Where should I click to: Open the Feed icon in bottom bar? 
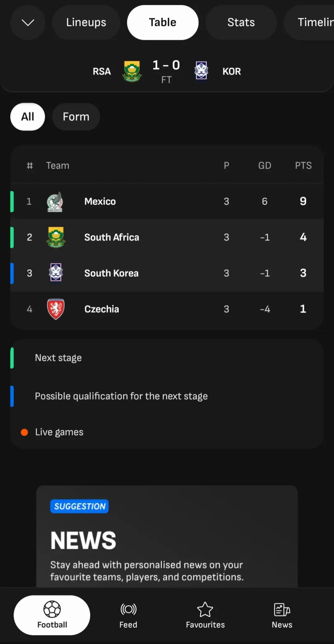128,609
